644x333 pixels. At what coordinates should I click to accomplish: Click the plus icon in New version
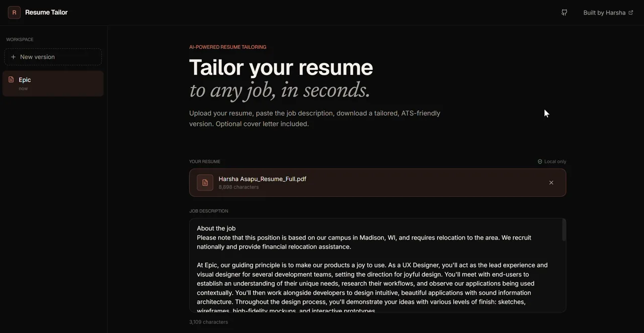[x=14, y=57]
